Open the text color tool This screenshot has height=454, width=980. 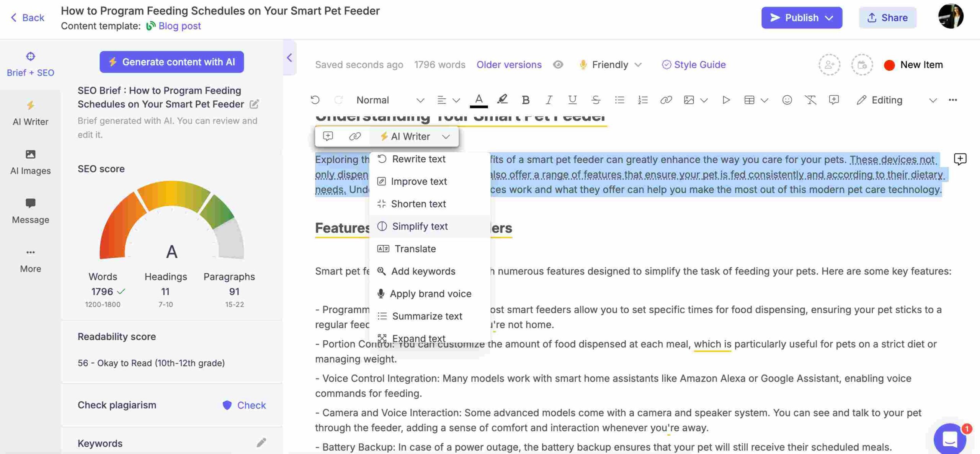click(x=479, y=100)
